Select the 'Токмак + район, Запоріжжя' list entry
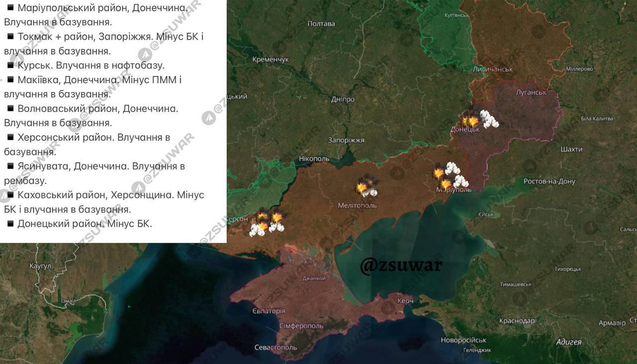637x364 pixels. [104, 44]
